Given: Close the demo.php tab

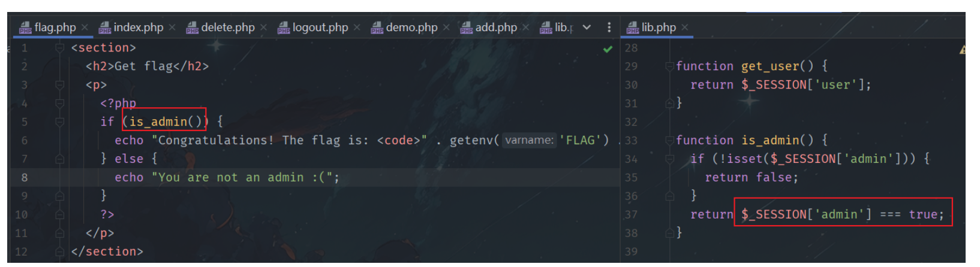Looking at the screenshot, I should click(447, 28).
